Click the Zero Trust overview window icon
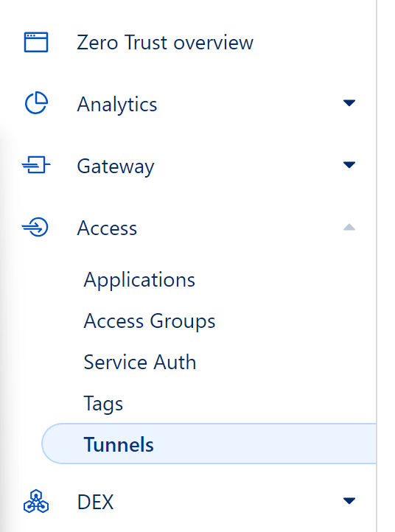The width and height of the screenshot is (395, 532). [x=36, y=42]
